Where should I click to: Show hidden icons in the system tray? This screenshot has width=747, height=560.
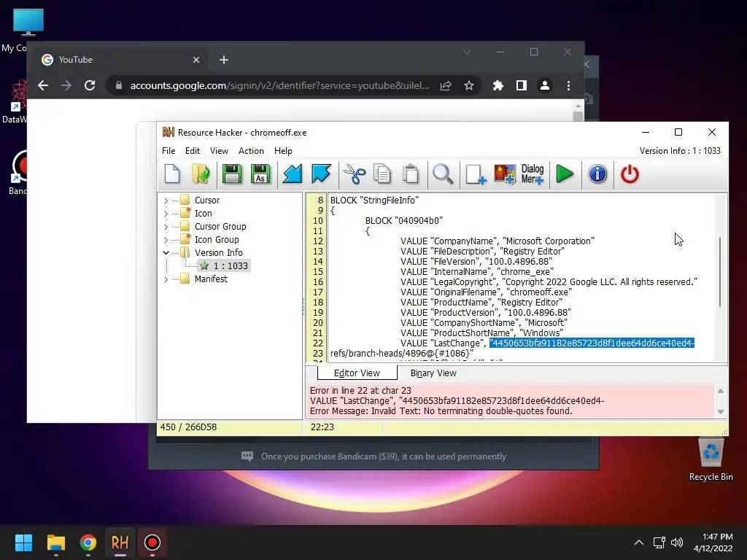[639, 542]
